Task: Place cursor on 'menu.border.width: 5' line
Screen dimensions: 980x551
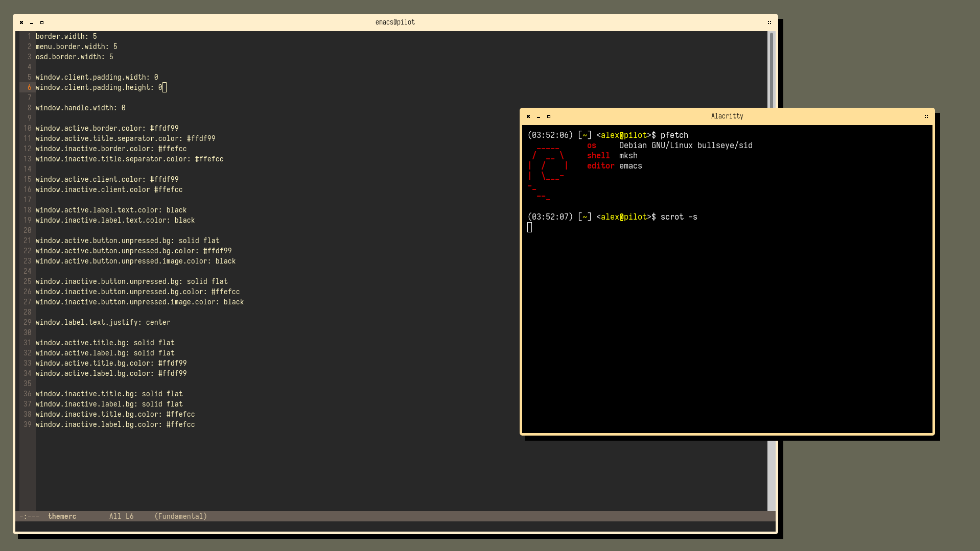Action: tap(77, 46)
